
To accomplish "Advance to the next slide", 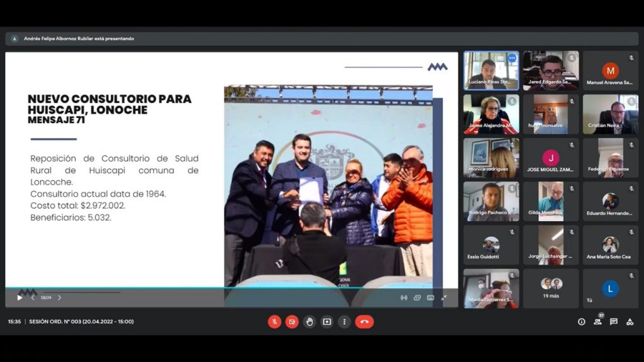I will 60,298.
